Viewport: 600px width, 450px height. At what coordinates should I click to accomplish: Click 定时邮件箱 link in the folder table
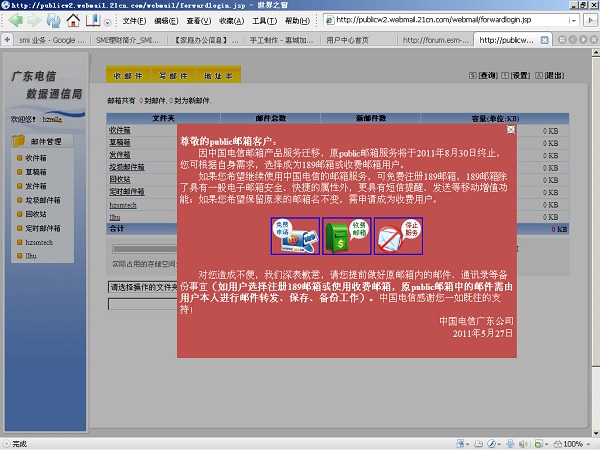[127, 192]
